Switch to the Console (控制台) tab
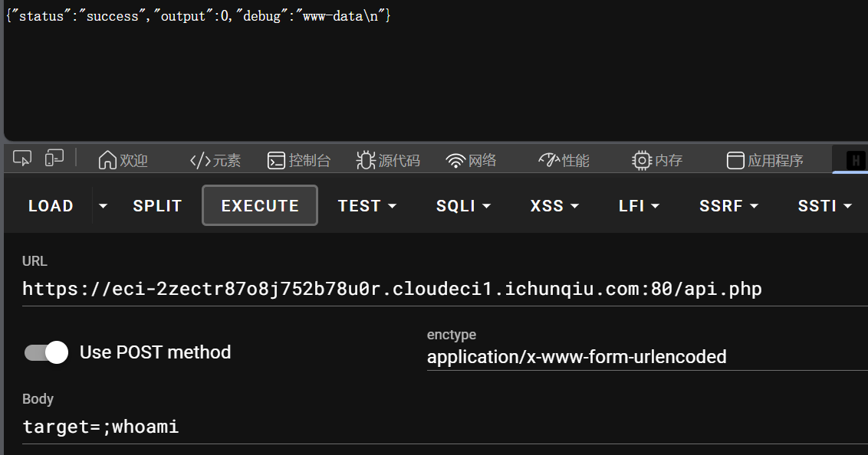The width and height of the screenshot is (868, 455). 299,160
